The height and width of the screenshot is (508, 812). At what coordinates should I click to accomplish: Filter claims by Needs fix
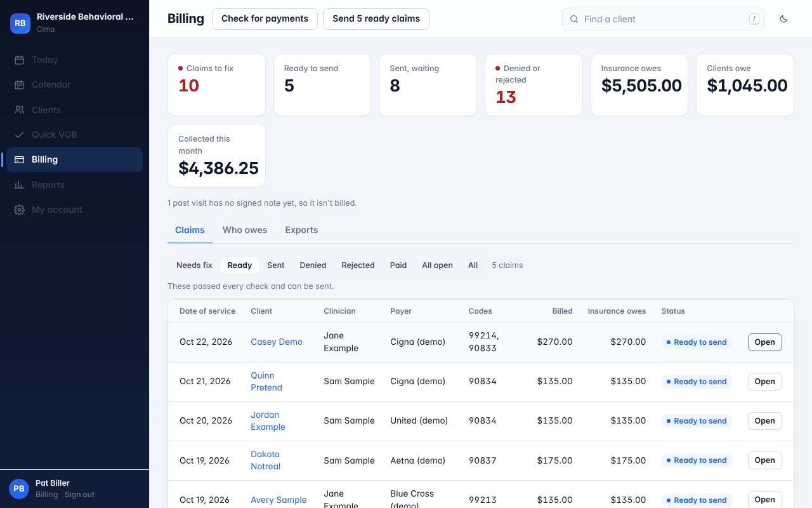tap(194, 265)
